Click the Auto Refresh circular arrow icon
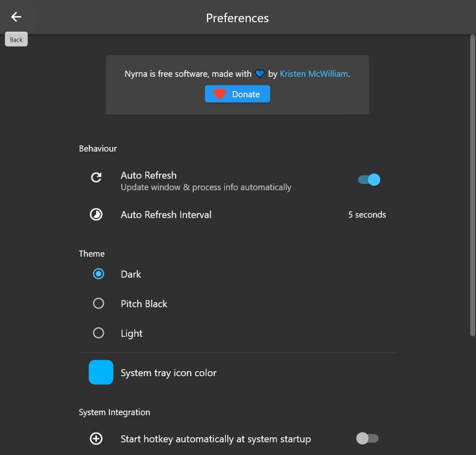The height and width of the screenshot is (455, 476). click(x=96, y=177)
